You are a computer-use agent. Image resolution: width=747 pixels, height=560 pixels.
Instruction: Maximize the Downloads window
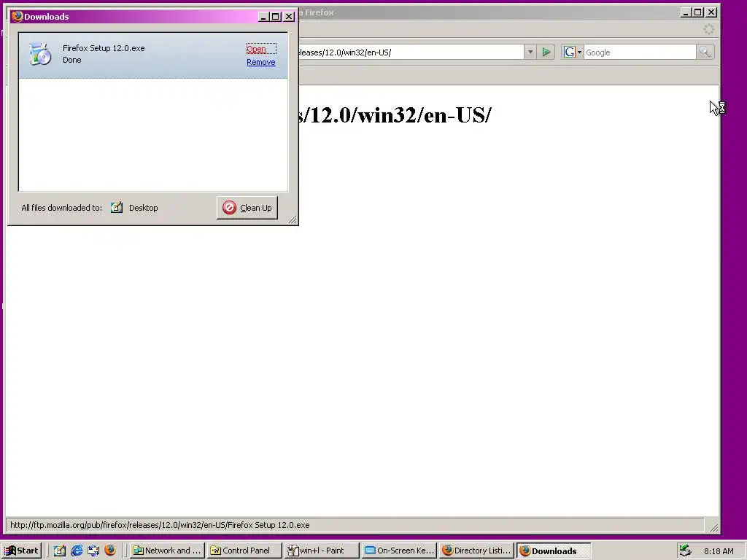(275, 17)
